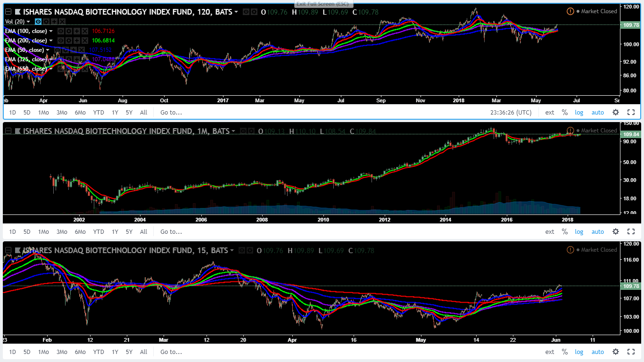Open the EMA (200, close) dropdown arrow

[51, 41]
